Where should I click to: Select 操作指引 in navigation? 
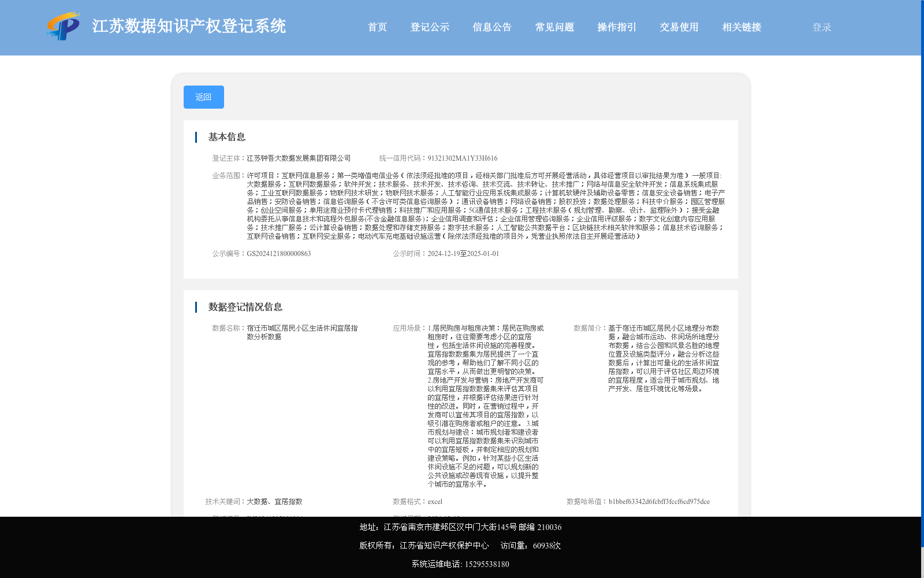617,27
